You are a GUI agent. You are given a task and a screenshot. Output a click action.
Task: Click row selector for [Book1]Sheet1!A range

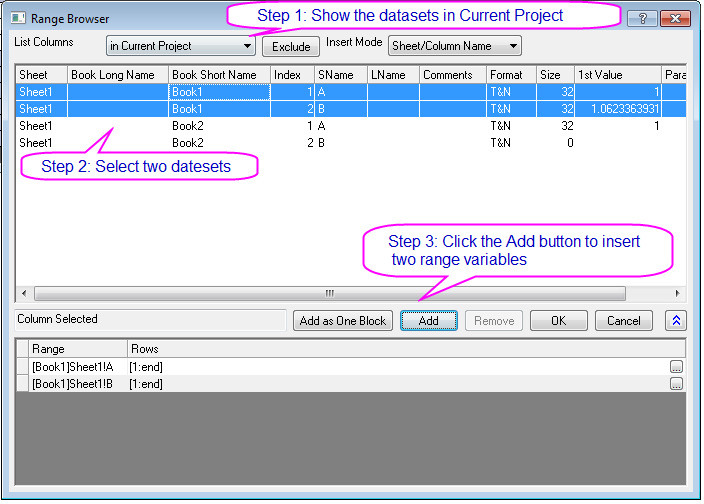pyautogui.click(x=23, y=367)
